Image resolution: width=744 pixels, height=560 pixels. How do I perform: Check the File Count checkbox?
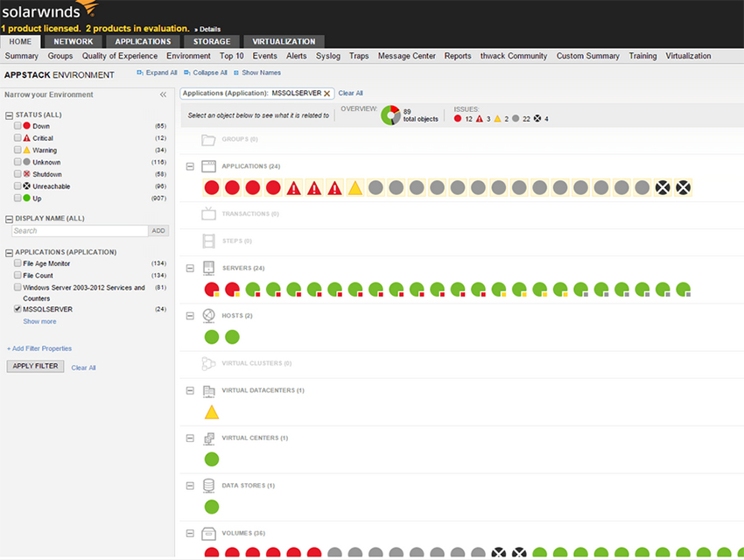click(18, 275)
